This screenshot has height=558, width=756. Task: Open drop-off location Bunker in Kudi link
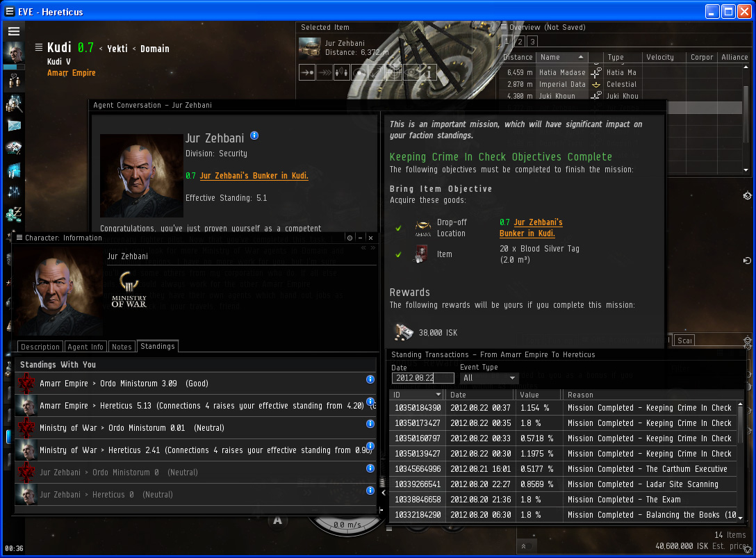point(531,228)
